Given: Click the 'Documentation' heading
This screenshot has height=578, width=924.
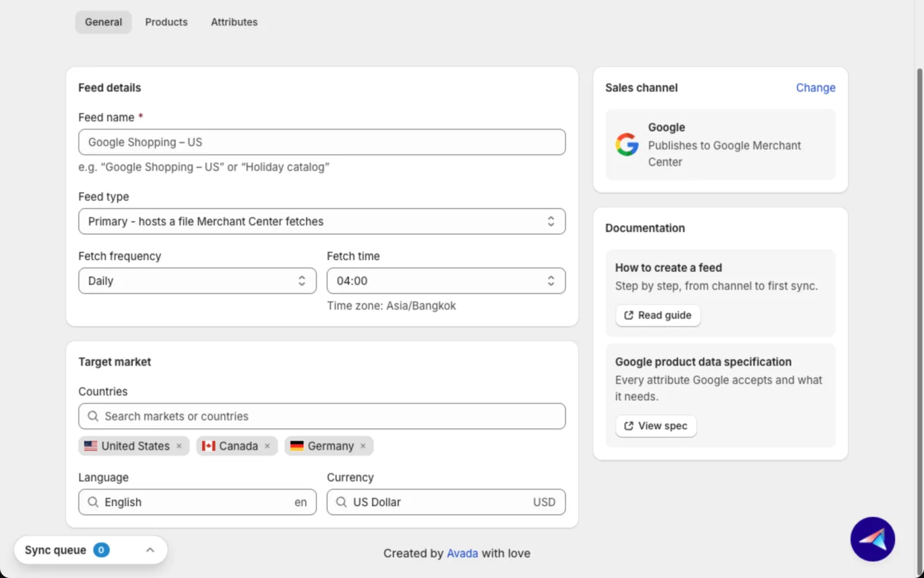Looking at the screenshot, I should [645, 228].
